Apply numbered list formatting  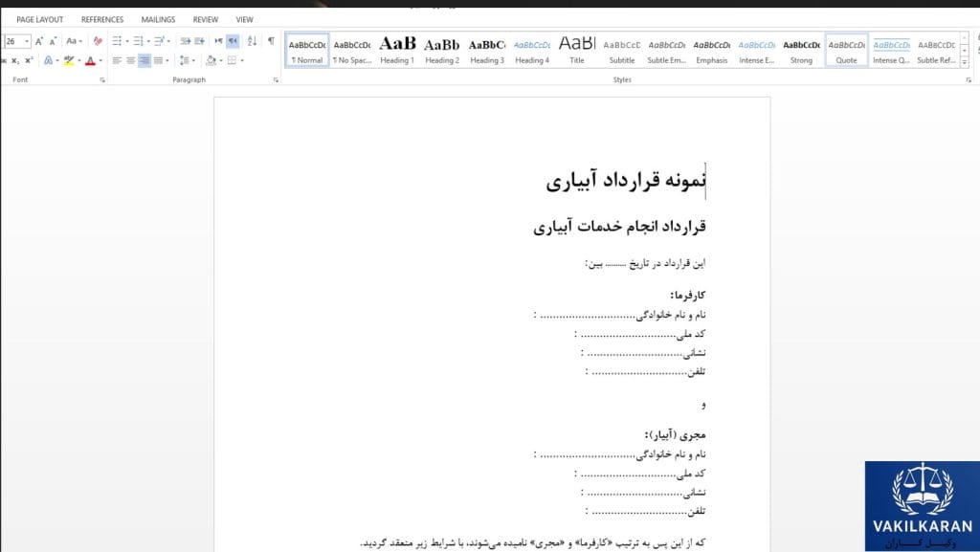click(x=138, y=41)
